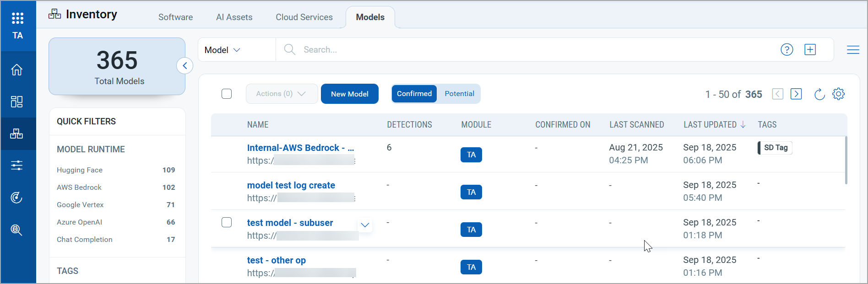The width and height of the screenshot is (868, 284).
Task: Click the TA module badge for test - other op
Action: 471,267
